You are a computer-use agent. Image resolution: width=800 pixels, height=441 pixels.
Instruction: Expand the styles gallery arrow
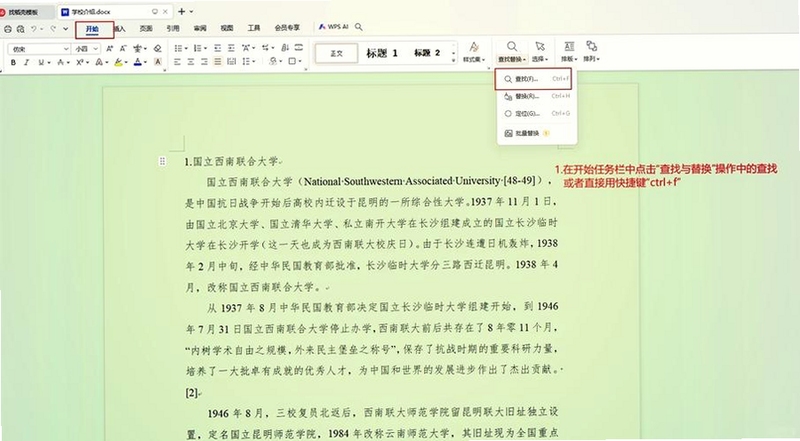click(454, 61)
